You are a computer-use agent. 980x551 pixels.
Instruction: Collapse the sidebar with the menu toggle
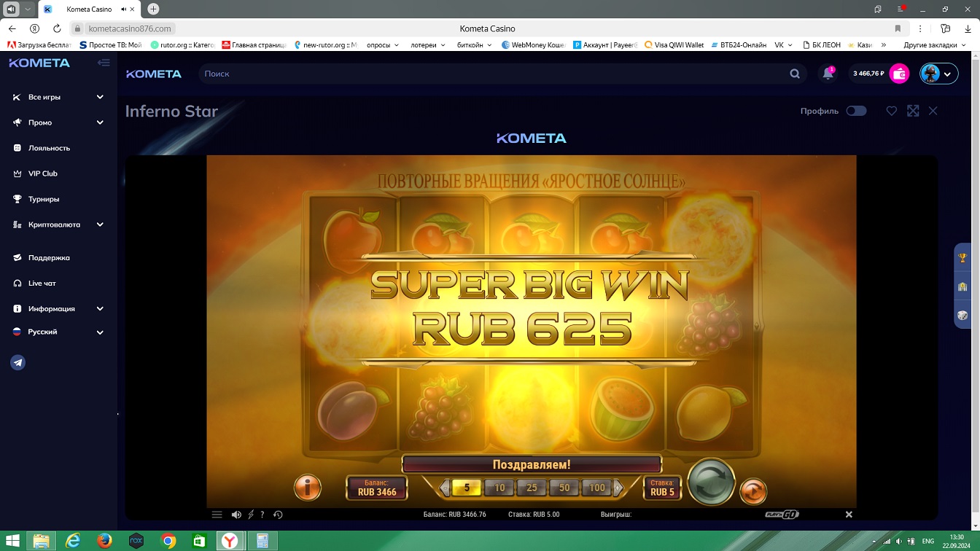click(104, 63)
